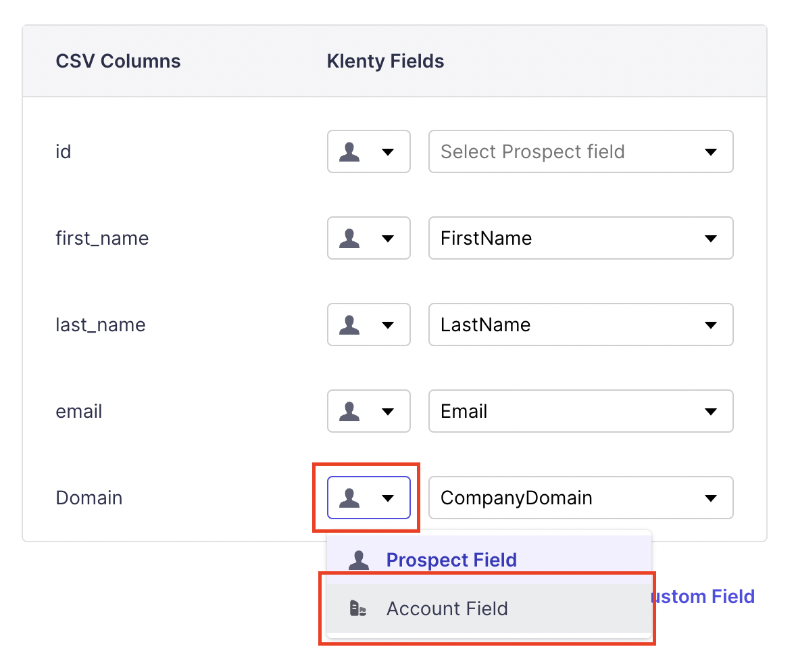796x672 pixels.
Task: Expand the CompanyDomain field dropdown
Action: (580, 498)
